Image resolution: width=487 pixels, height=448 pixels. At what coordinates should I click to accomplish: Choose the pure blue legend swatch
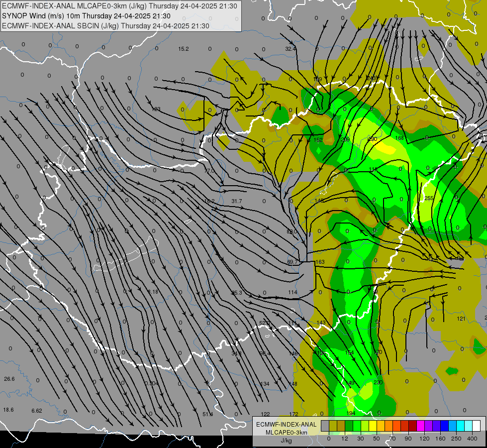pos(445,426)
